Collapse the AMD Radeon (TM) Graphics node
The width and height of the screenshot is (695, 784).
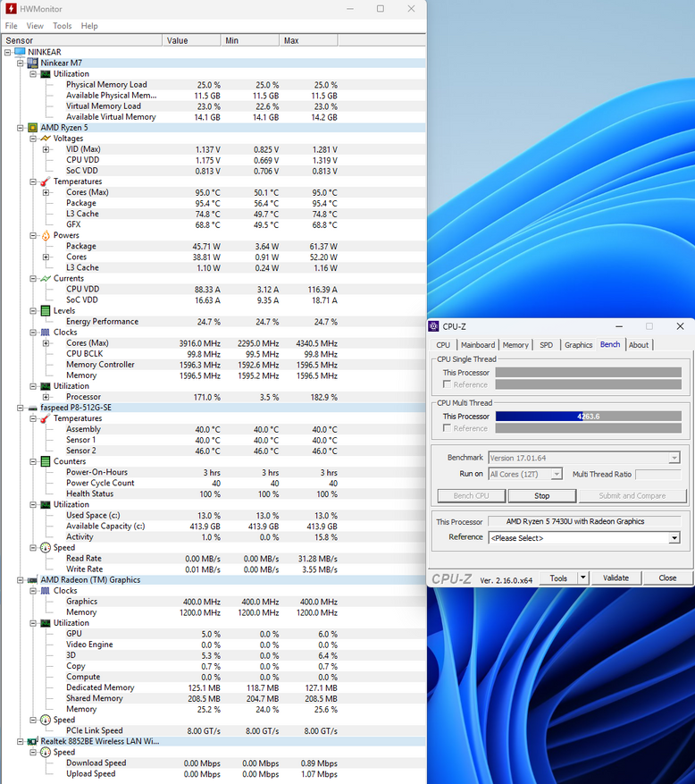coord(21,580)
